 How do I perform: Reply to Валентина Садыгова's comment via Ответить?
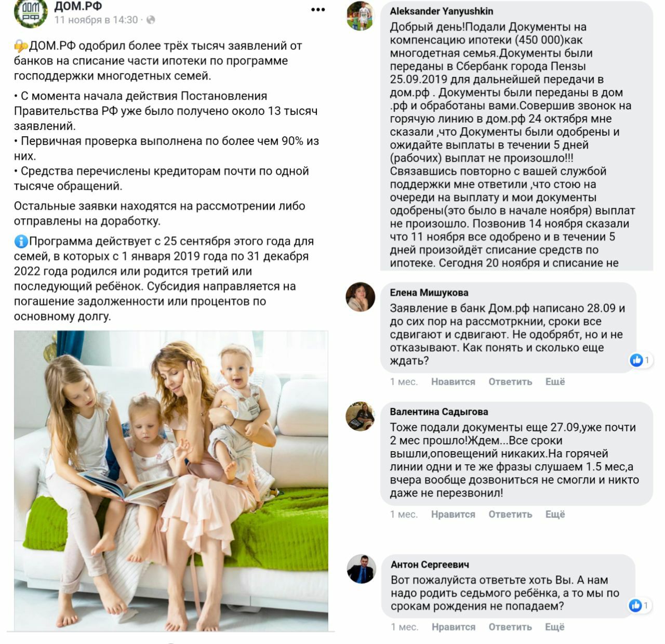pos(510,514)
